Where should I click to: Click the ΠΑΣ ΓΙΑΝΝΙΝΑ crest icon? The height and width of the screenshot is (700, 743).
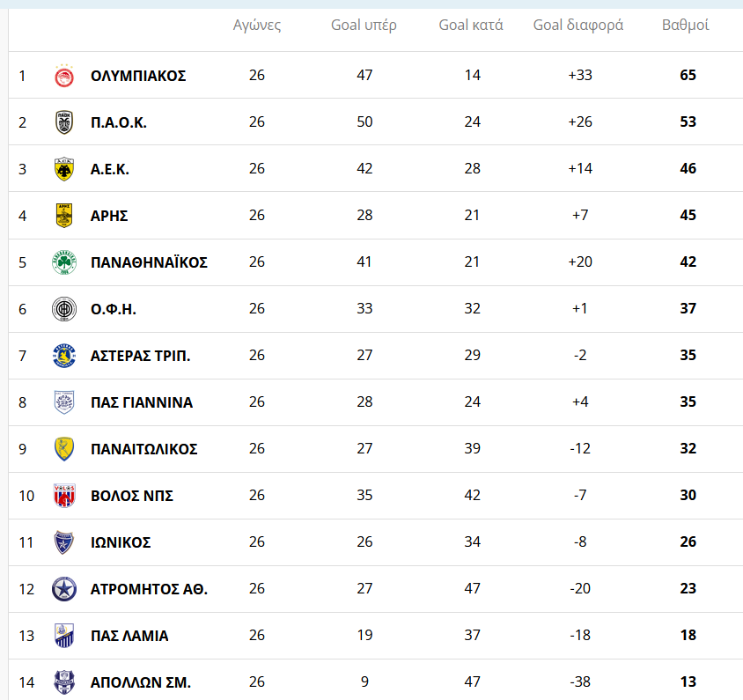64,402
